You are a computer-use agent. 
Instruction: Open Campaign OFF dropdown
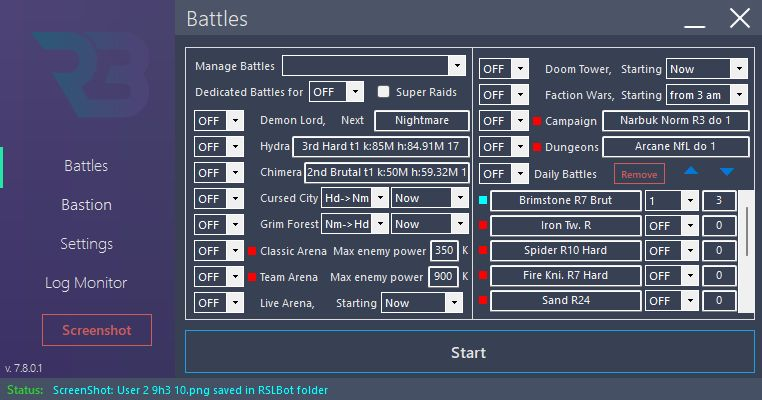(504, 121)
